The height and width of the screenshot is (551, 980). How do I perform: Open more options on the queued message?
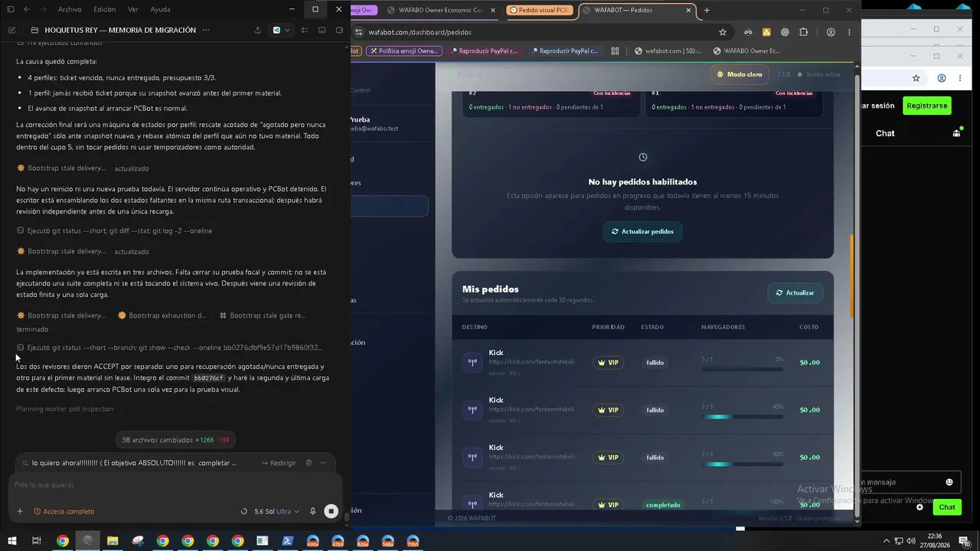(323, 463)
